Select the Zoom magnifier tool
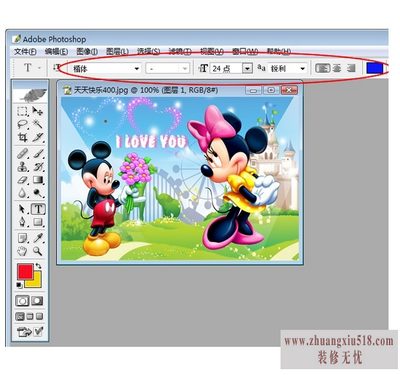This screenshot has width=400, height=375. coord(37,251)
